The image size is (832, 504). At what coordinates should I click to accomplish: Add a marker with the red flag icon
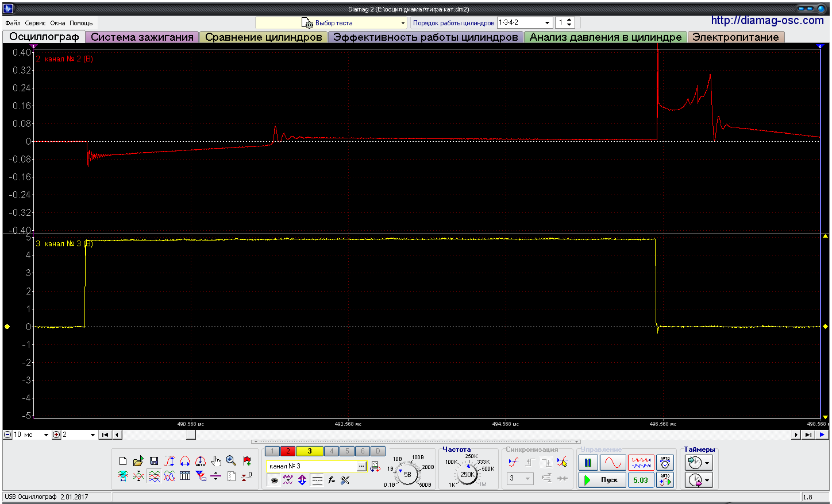(247, 461)
